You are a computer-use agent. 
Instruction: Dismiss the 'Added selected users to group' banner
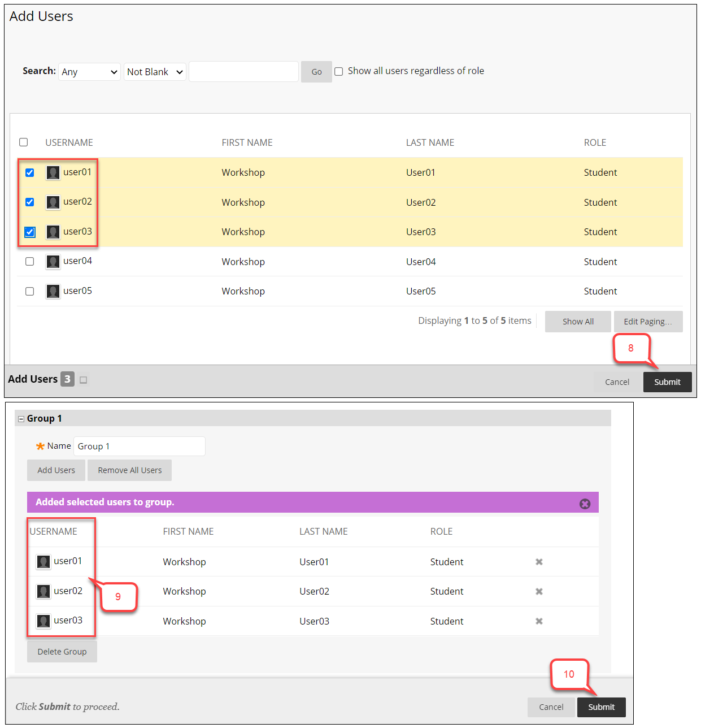(x=585, y=504)
